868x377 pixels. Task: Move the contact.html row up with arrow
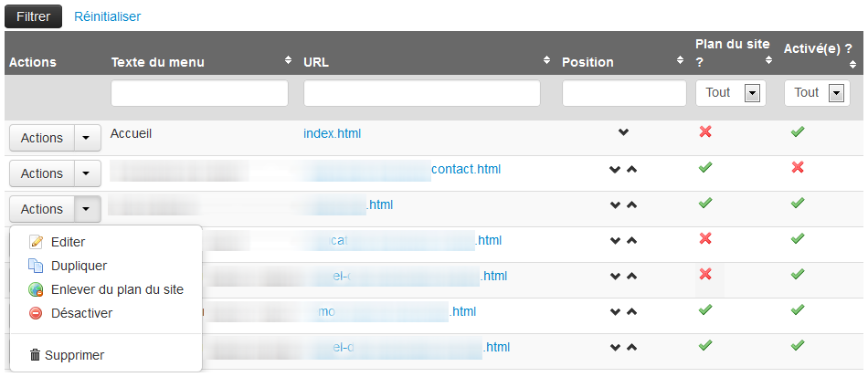[631, 169]
